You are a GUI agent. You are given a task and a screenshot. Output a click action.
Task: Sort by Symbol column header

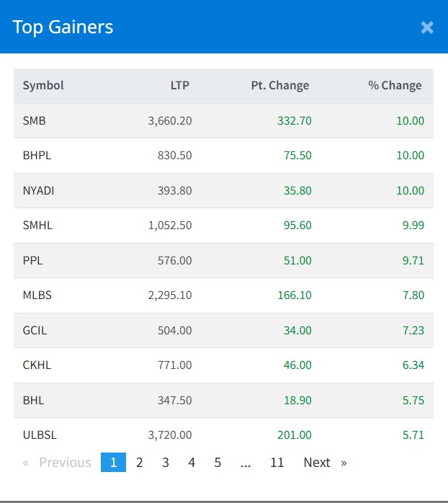click(43, 86)
